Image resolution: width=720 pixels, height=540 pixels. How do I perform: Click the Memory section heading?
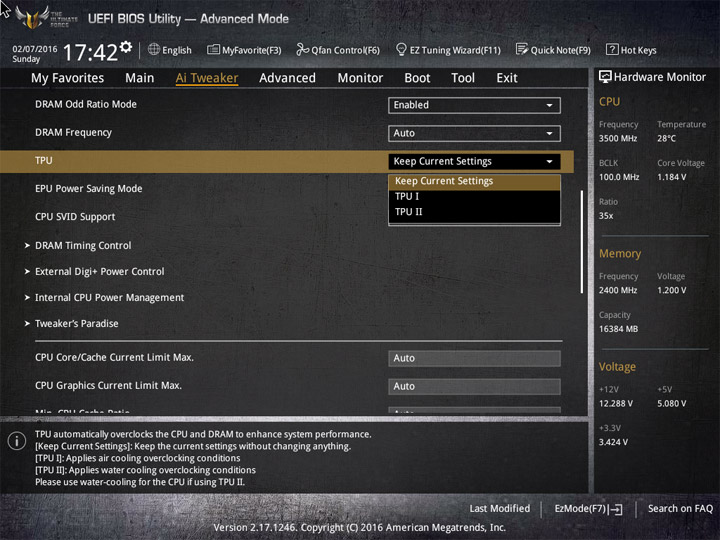[x=620, y=253]
